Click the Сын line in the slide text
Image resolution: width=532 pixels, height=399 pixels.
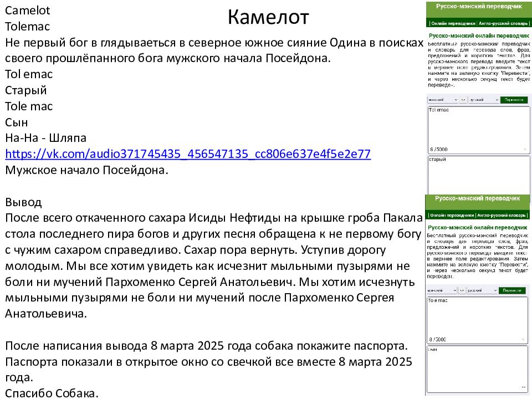tap(16, 122)
